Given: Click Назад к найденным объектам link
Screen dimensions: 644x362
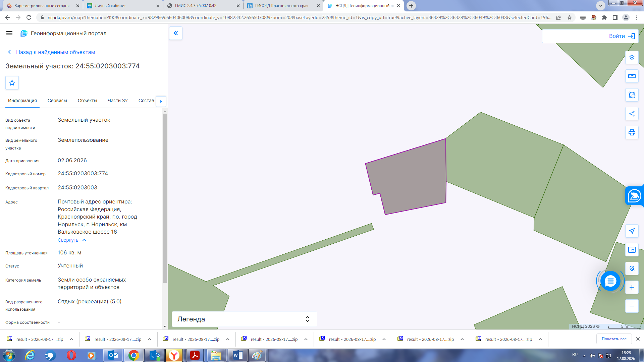Looking at the screenshot, I should tap(51, 52).
